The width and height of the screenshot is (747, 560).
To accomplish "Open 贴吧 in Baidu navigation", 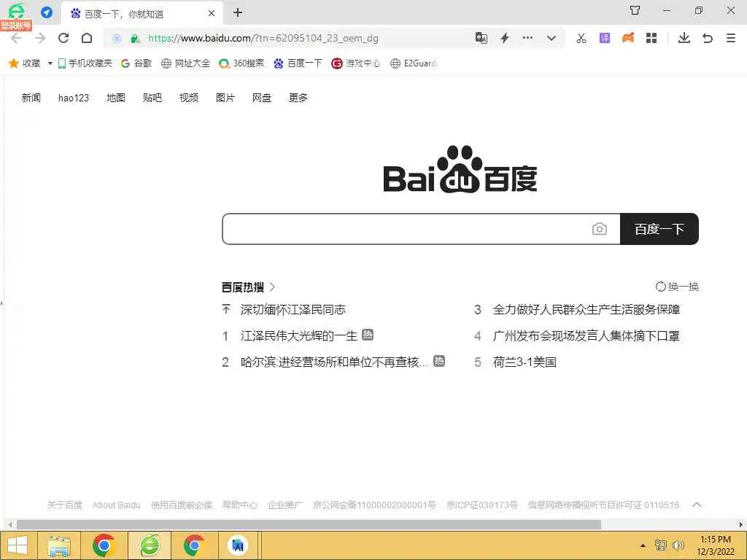I will point(152,98).
